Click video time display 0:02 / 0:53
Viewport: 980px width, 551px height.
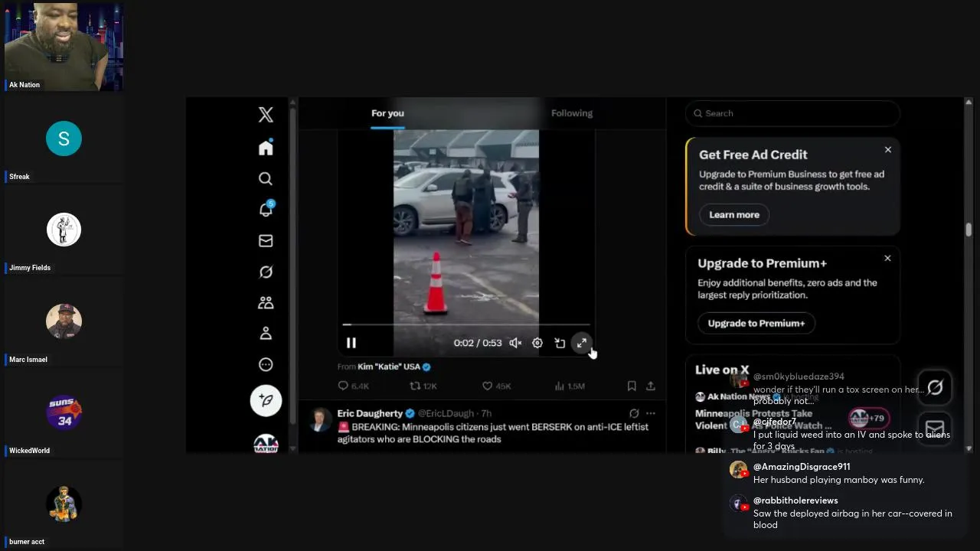(x=478, y=343)
